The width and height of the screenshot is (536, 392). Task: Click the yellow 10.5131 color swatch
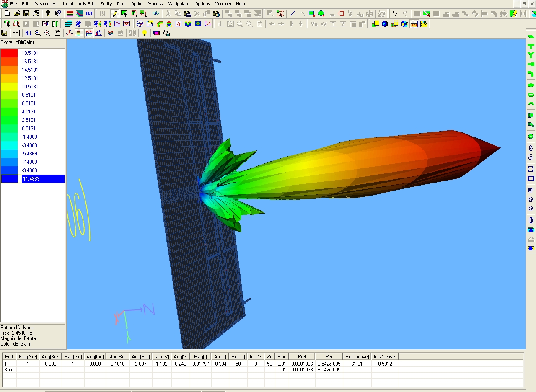pos(9,87)
